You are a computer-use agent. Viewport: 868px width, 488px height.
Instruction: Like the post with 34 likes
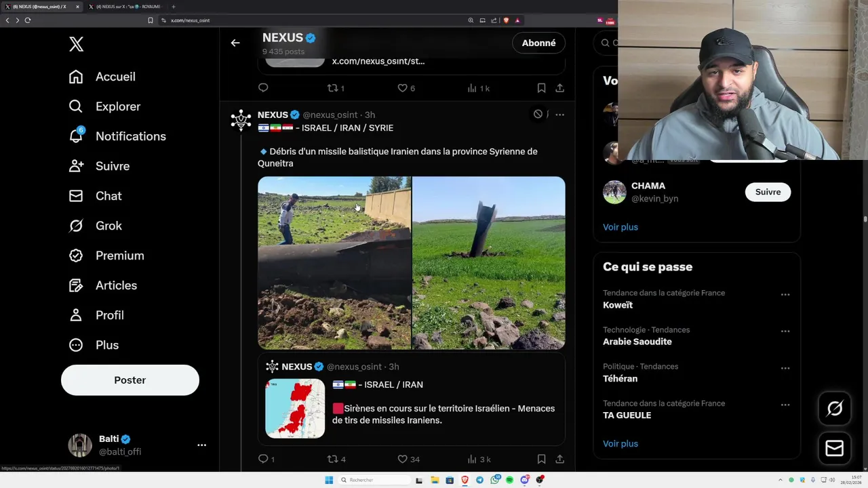pyautogui.click(x=408, y=459)
